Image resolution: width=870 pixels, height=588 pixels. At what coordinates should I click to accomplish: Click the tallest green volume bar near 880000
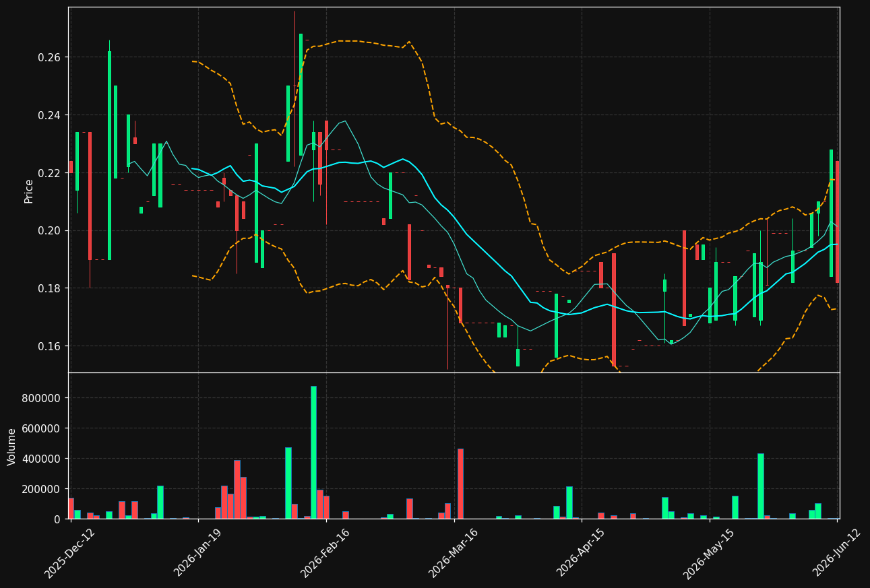(x=313, y=453)
